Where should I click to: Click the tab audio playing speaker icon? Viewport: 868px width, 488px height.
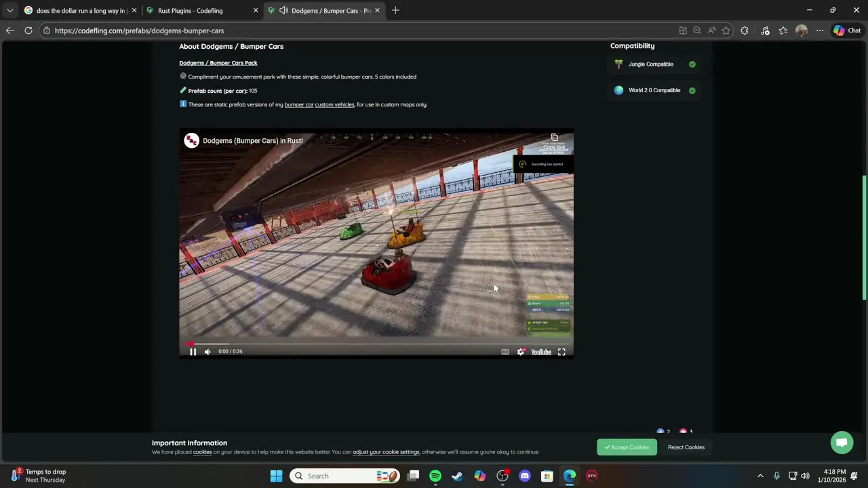283,10
